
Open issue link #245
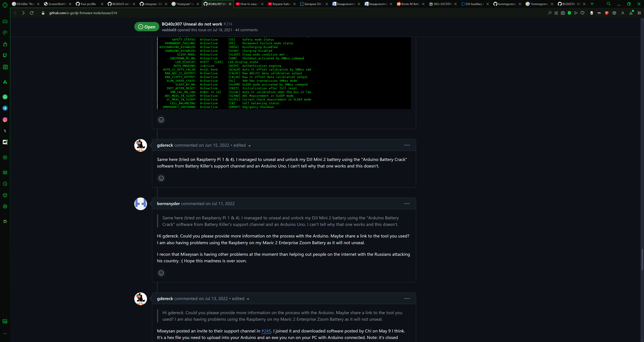pyautogui.click(x=266, y=331)
